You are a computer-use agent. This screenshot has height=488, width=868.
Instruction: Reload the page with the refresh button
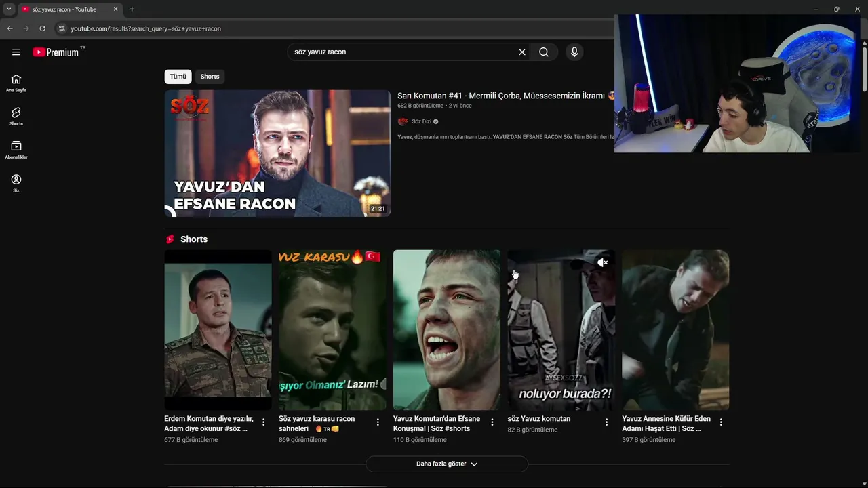click(42, 28)
